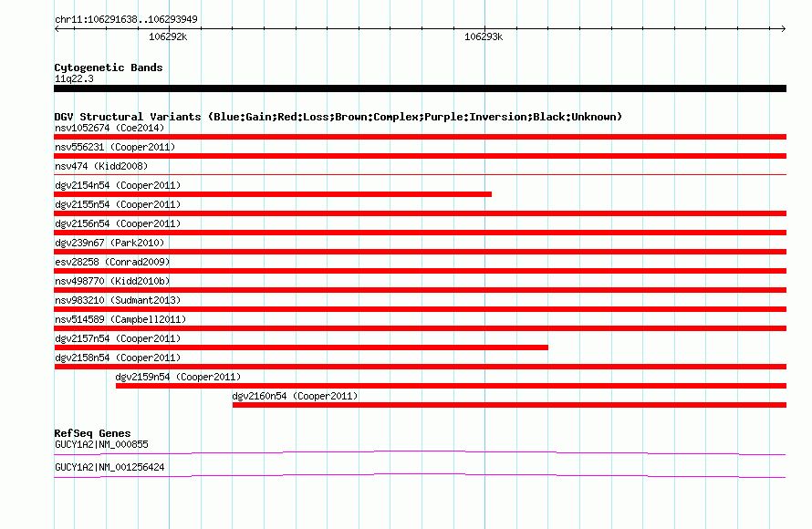Image resolution: width=812 pixels, height=529 pixels.
Task: Click the nsv983210 red variant bar
Action: pyautogui.click(x=420, y=309)
